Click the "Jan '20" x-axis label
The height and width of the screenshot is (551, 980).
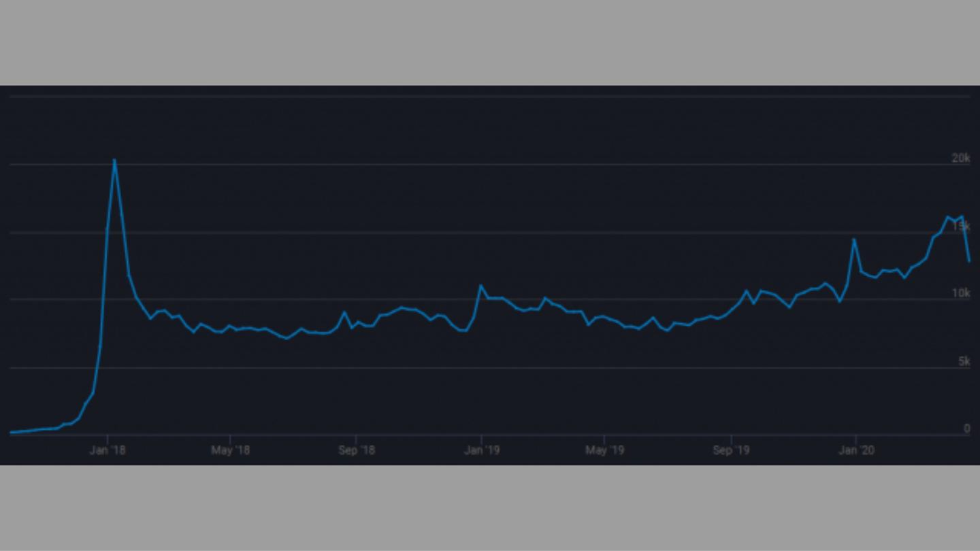point(856,450)
